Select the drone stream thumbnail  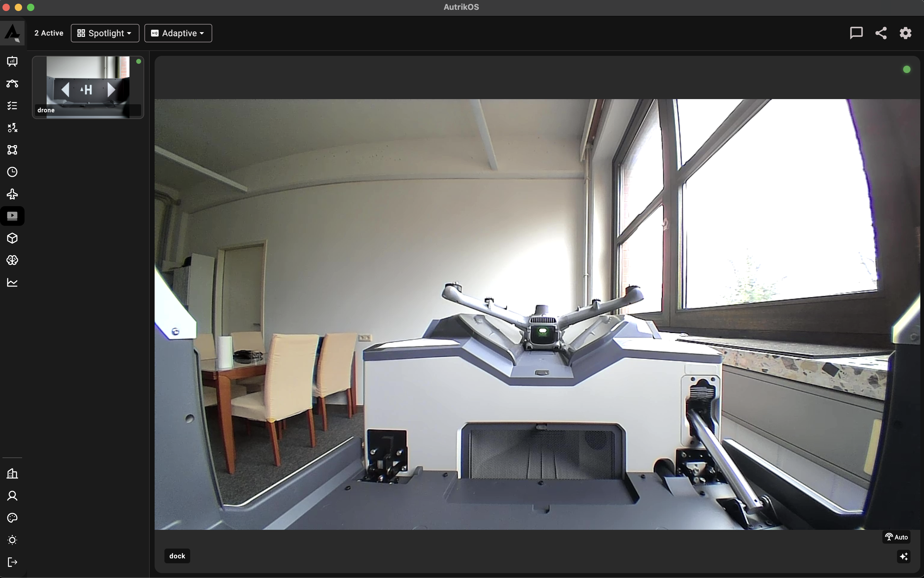[88, 87]
